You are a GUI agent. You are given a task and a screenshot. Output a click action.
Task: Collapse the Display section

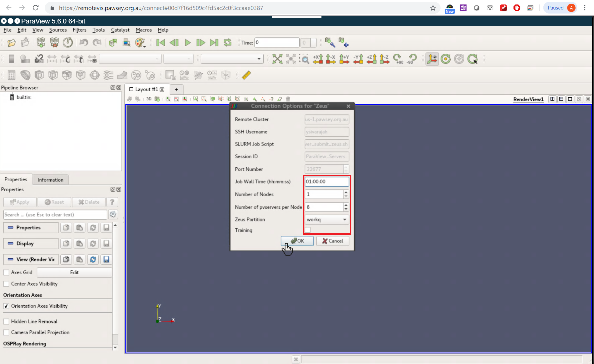click(31, 243)
